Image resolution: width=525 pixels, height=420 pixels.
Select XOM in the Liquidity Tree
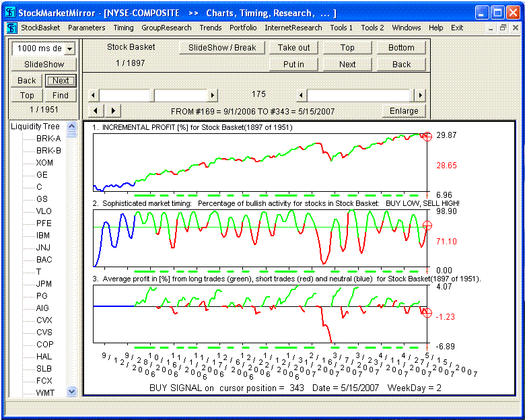point(44,163)
